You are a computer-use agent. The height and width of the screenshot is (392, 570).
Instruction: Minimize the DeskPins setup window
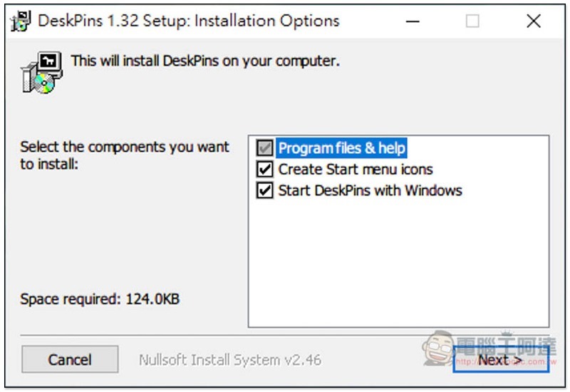click(x=413, y=21)
